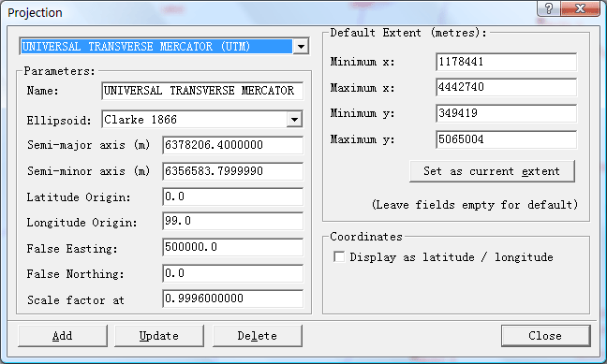Close the Projection dialog with X
607x364 pixels.
580,8
